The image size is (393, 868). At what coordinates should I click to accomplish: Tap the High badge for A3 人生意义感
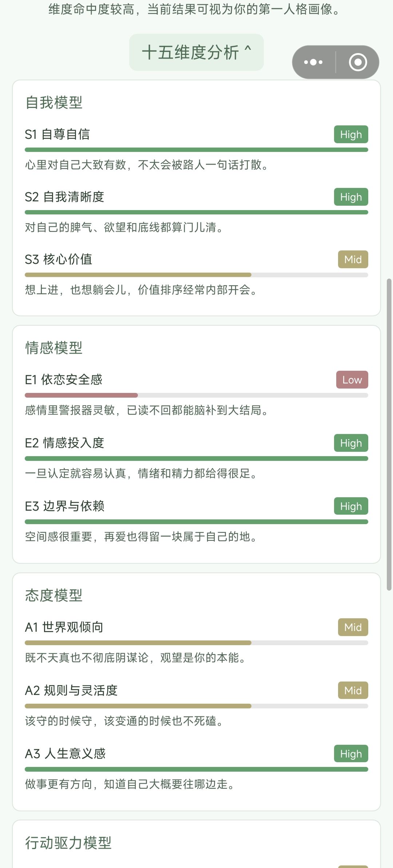click(x=351, y=754)
